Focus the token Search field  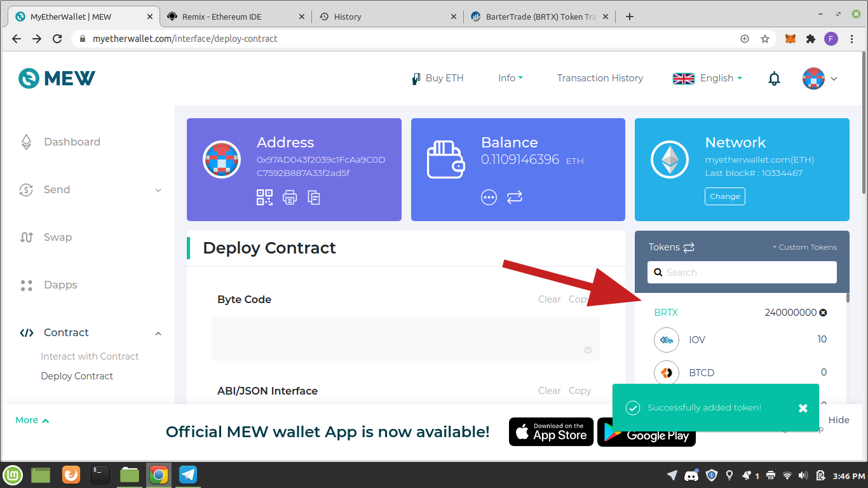[x=742, y=272]
